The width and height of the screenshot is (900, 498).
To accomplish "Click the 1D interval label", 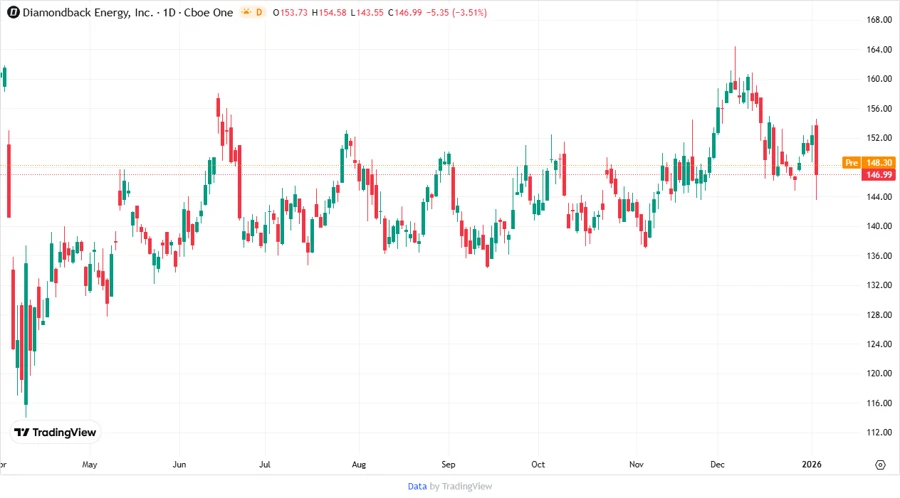I will (x=169, y=13).
